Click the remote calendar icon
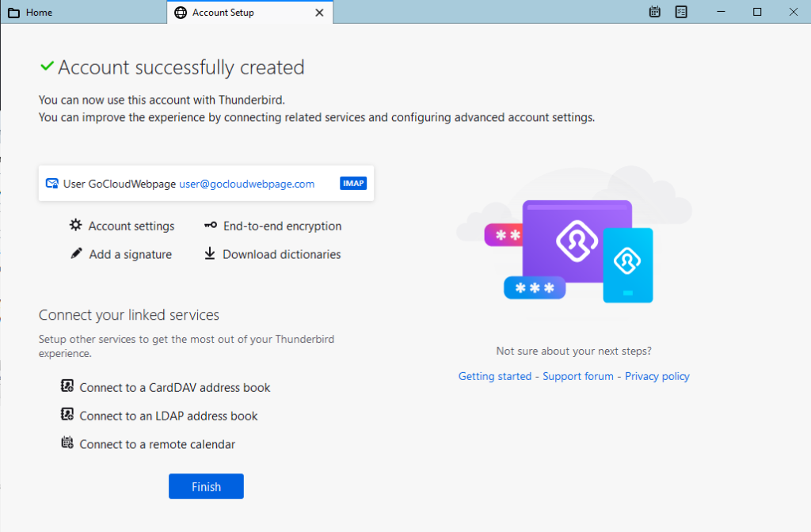The height and width of the screenshot is (532, 811). [x=67, y=444]
